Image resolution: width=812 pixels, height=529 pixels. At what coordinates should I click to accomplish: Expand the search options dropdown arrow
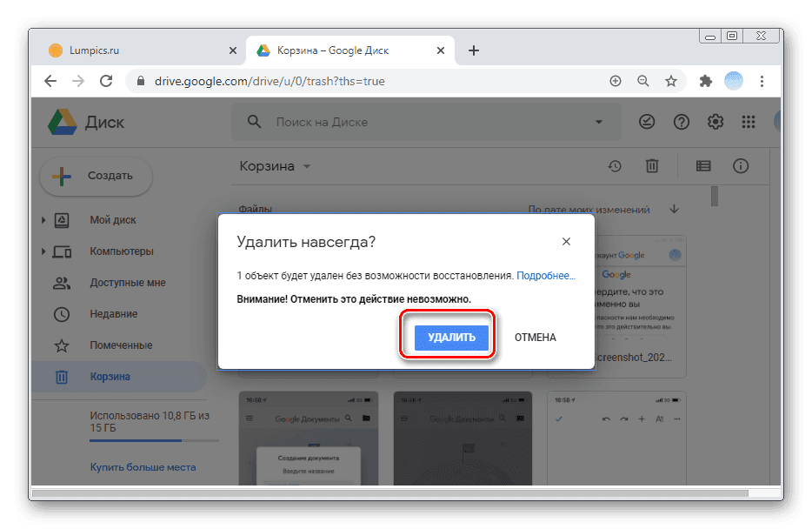click(x=599, y=122)
